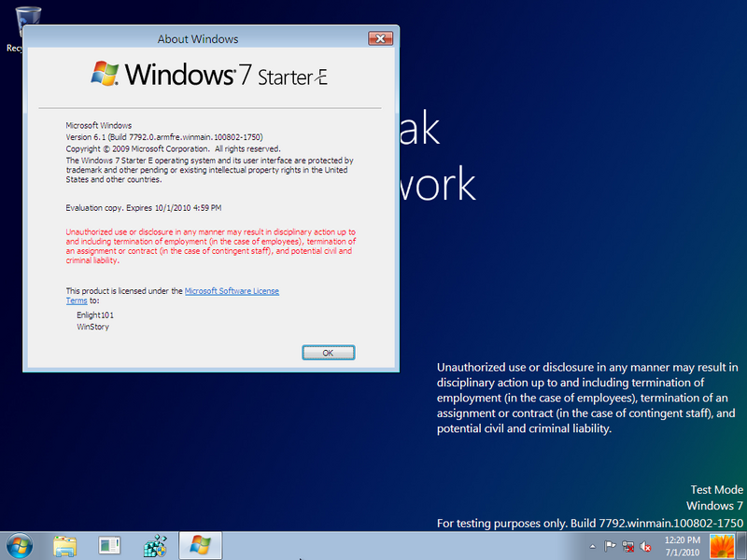Click the licensee name Enlight101
This screenshot has height=560, width=747.
click(x=95, y=315)
